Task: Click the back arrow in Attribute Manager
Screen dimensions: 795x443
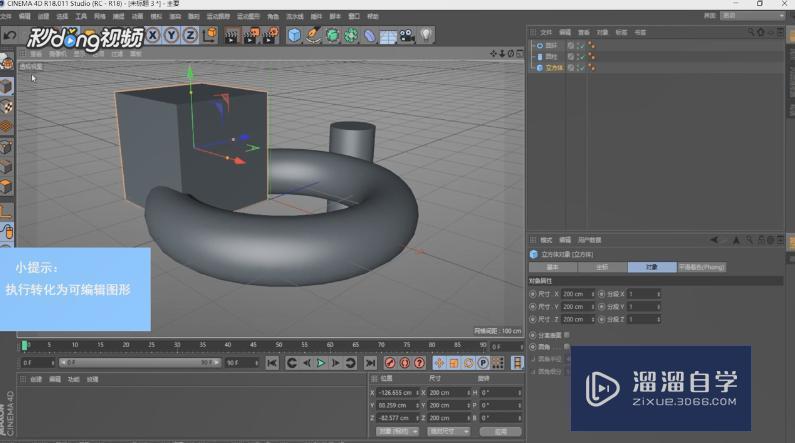Action: pyautogui.click(x=714, y=240)
